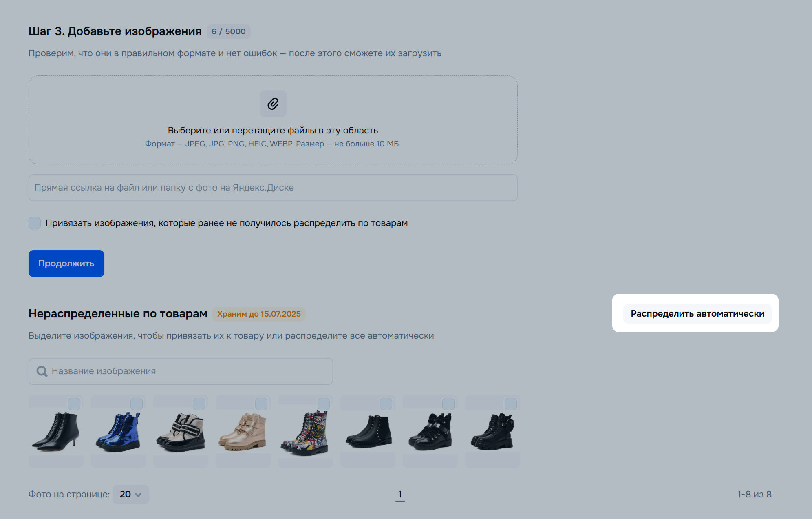
Task: Select checkbox on blue metallic boot image
Action: tap(137, 404)
